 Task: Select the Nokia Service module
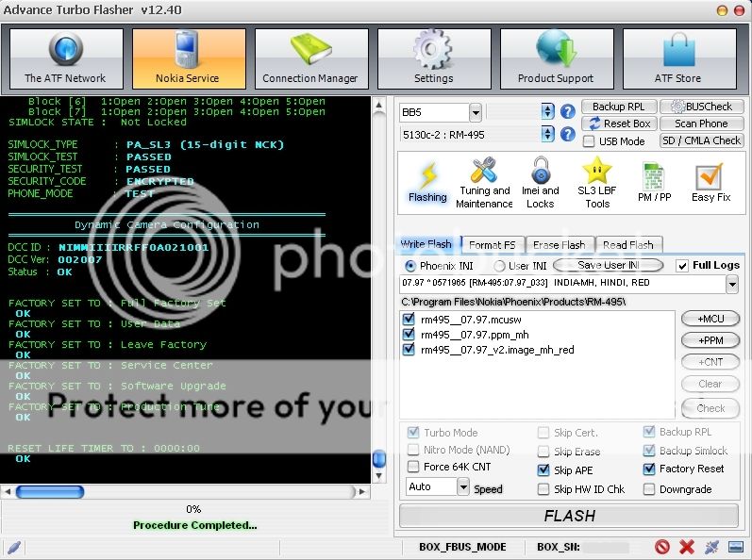point(189,58)
